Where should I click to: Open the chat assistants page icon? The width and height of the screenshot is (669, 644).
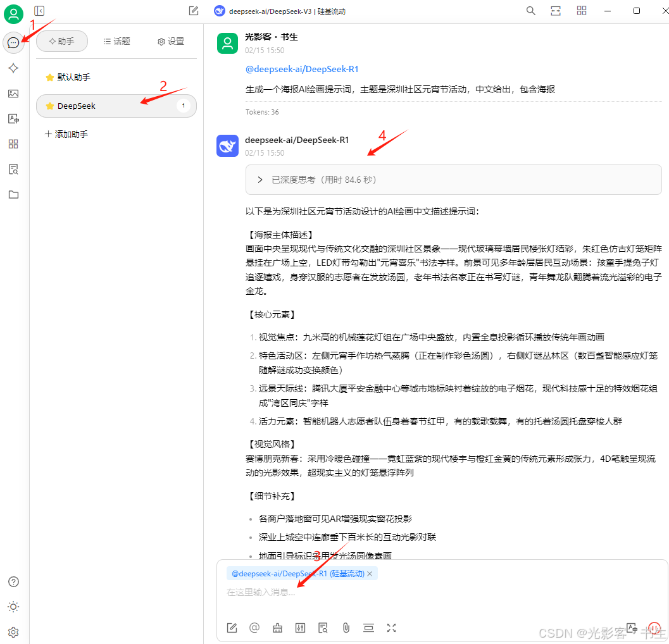[13, 42]
